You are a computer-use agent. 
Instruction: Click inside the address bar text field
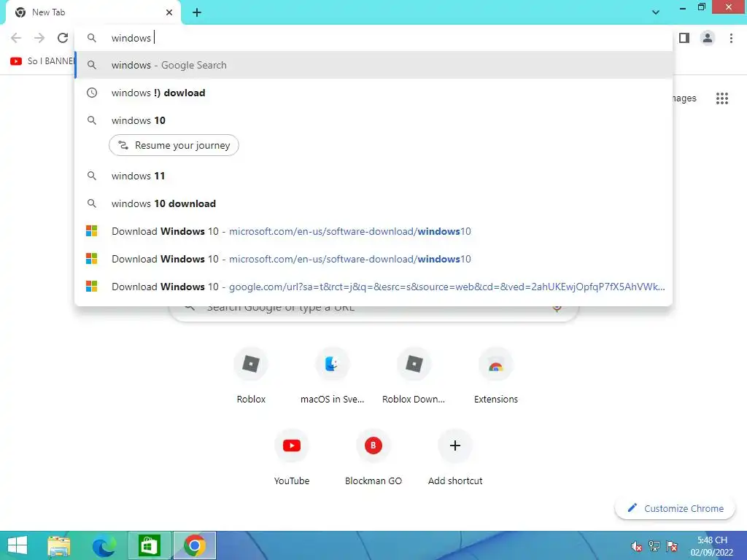[373, 38]
